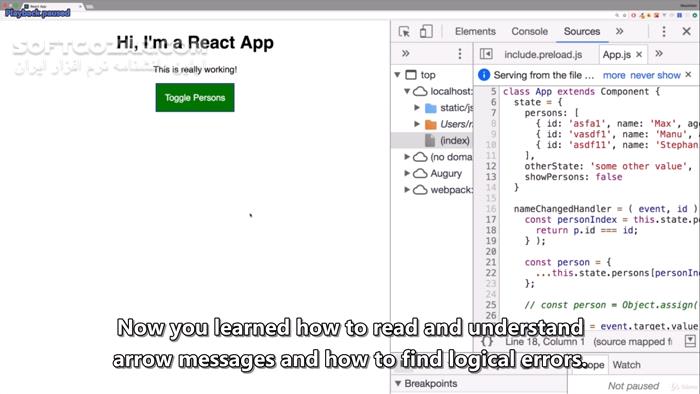The image size is (700, 394).
Task: Click line number 12 in gutter
Action: [x=491, y=166]
